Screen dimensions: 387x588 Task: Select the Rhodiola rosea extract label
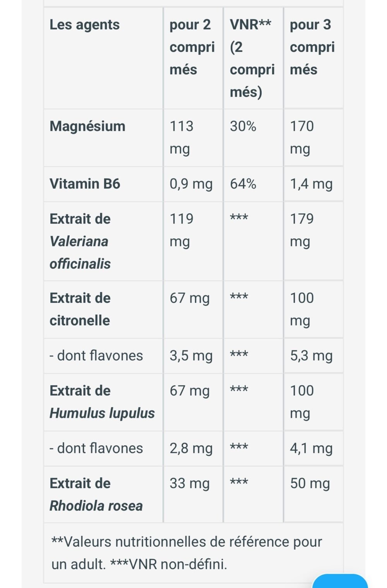pos(96,494)
